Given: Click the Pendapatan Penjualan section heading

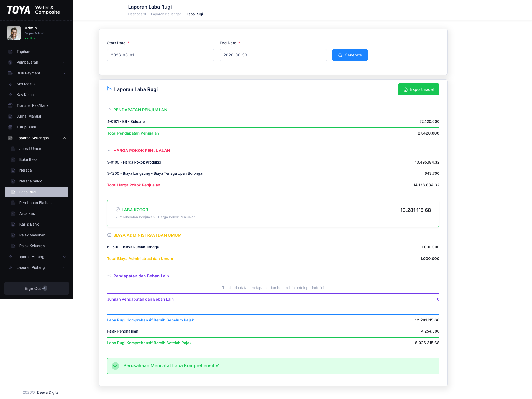Looking at the screenshot, I should (x=140, y=110).
